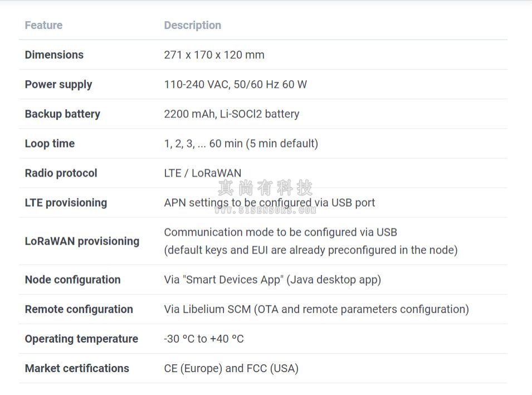The height and width of the screenshot is (395, 532).
Task: Click the Libelium SCM description text
Action: [316, 309]
